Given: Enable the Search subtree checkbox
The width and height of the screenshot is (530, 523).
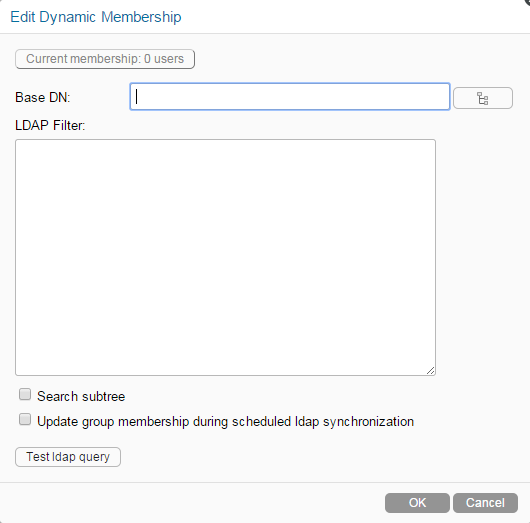Looking at the screenshot, I should [x=25, y=394].
